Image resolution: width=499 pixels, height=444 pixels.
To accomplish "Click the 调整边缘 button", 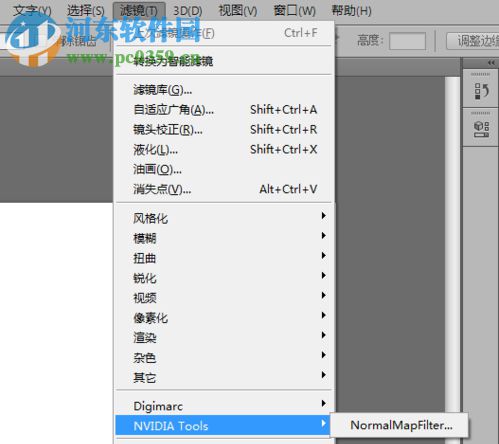I will pyautogui.click(x=473, y=41).
